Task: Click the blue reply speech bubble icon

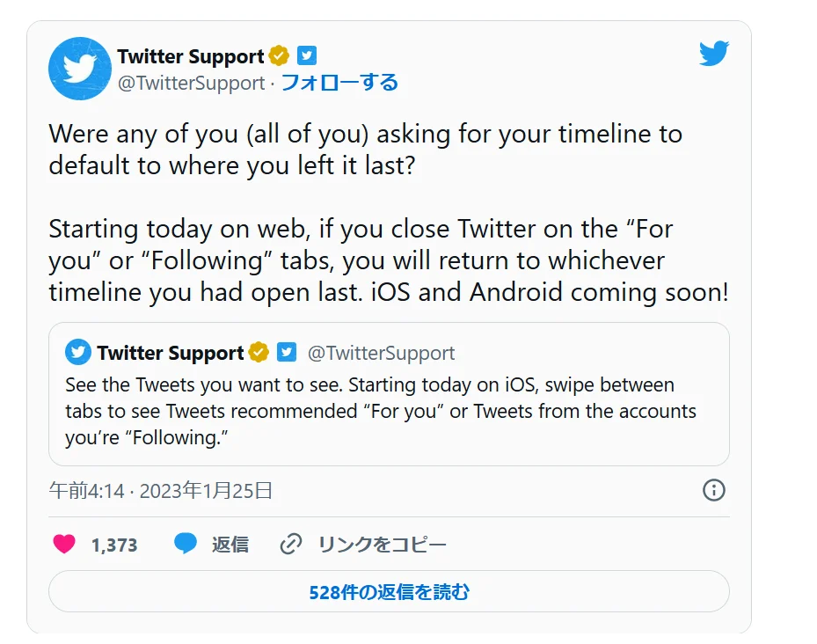Action: [x=185, y=545]
